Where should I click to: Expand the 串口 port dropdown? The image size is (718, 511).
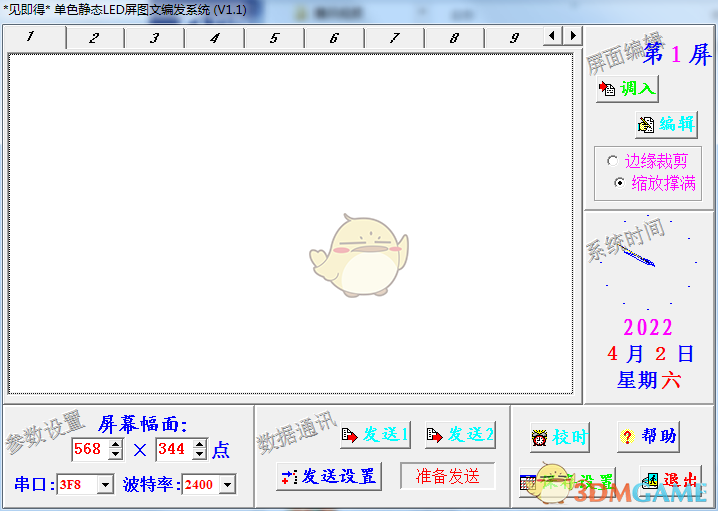[106, 485]
